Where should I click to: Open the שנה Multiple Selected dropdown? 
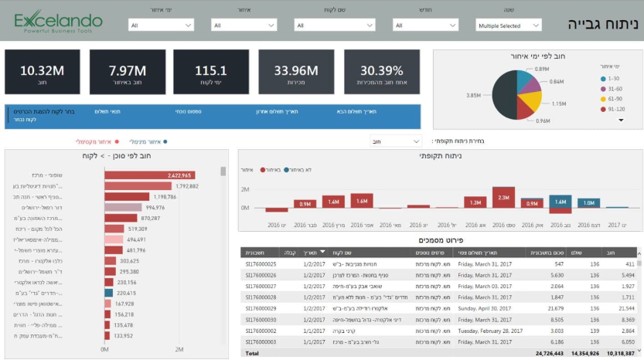tap(508, 25)
